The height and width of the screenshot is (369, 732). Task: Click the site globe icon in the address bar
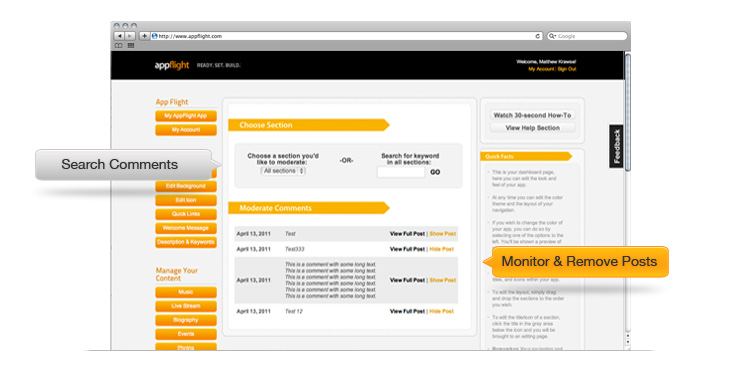point(155,36)
